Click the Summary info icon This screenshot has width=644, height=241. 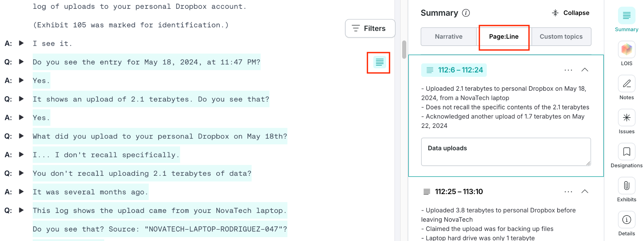[466, 13]
